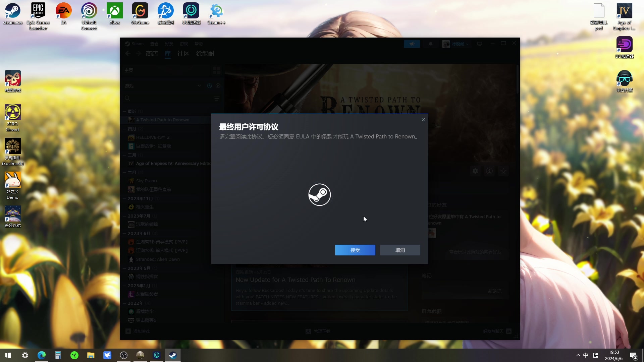Open the 峡谷惊魂 desktop icon
644x362 pixels.
click(13, 81)
